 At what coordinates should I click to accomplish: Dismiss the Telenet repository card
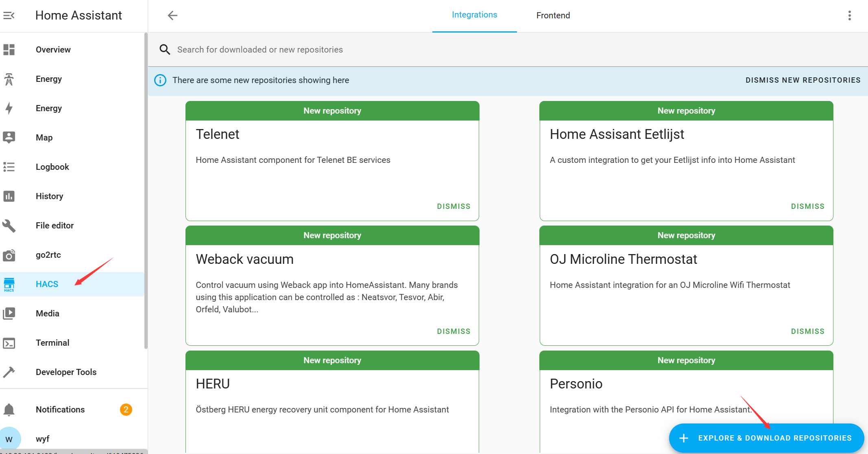click(x=454, y=206)
